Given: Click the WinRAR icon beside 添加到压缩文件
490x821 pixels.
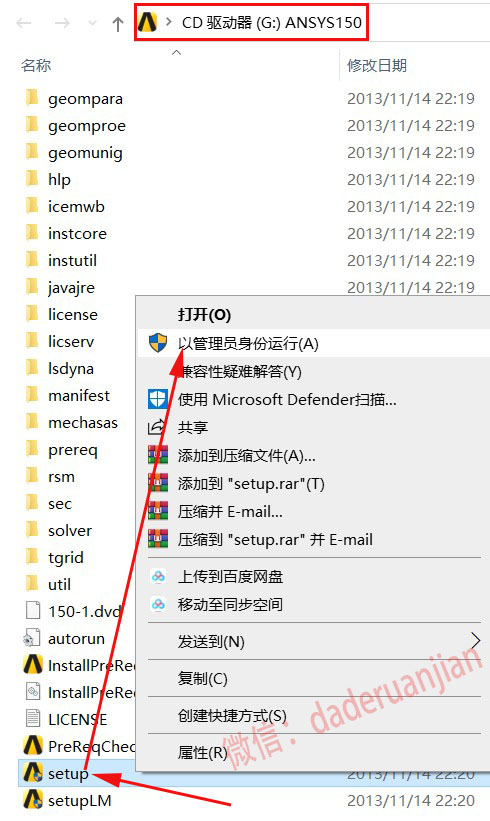Looking at the screenshot, I should point(158,455).
